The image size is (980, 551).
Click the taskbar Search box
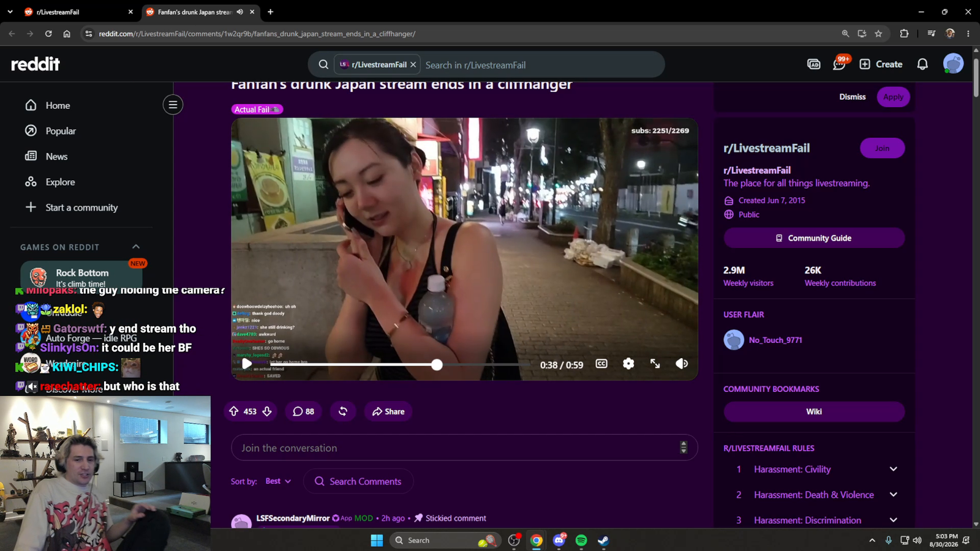click(445, 540)
